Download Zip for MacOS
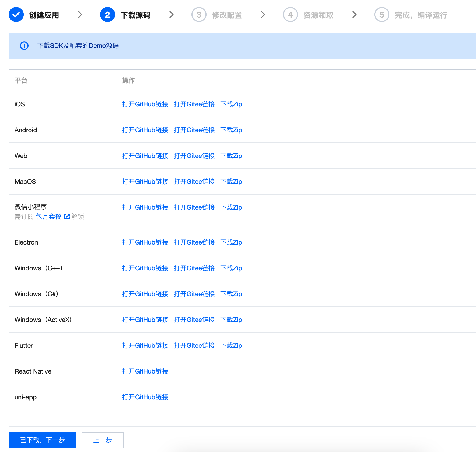The width and height of the screenshot is (476, 452). point(231,182)
